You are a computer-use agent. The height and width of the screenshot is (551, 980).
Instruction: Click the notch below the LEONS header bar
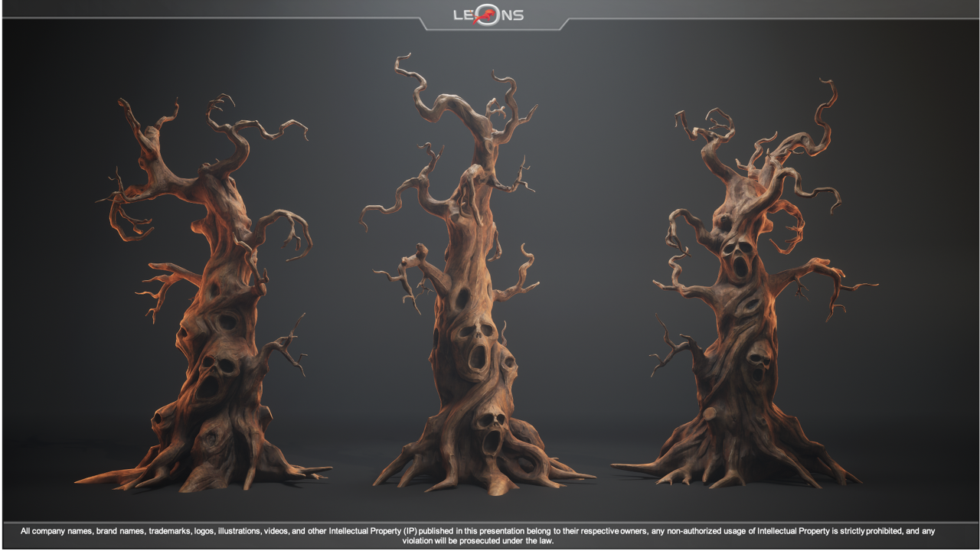tap(490, 29)
